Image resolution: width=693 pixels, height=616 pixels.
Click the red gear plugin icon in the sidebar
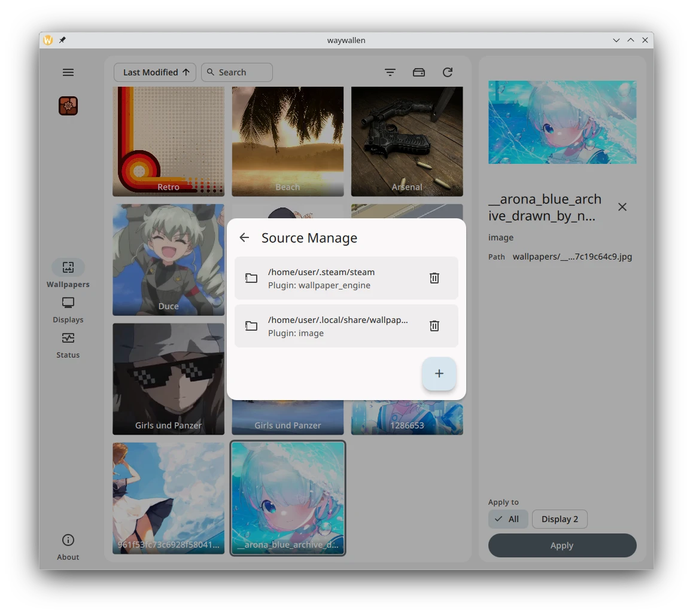pos(68,106)
